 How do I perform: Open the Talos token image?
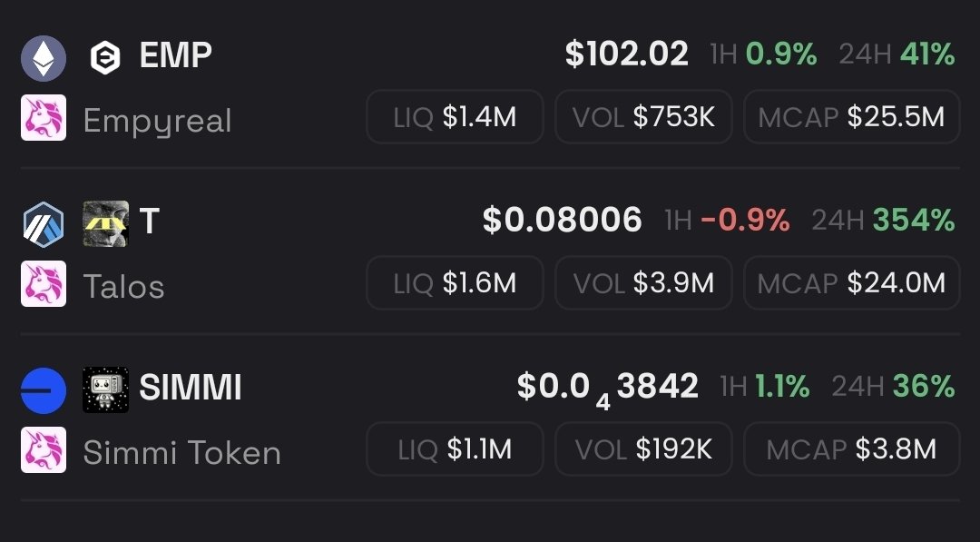(x=105, y=224)
